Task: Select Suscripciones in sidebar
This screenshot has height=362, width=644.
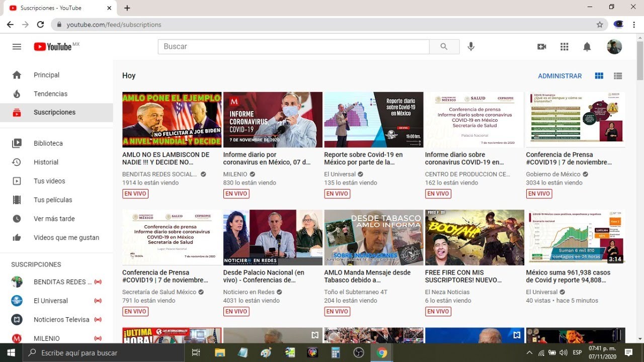Action: pos(56,113)
